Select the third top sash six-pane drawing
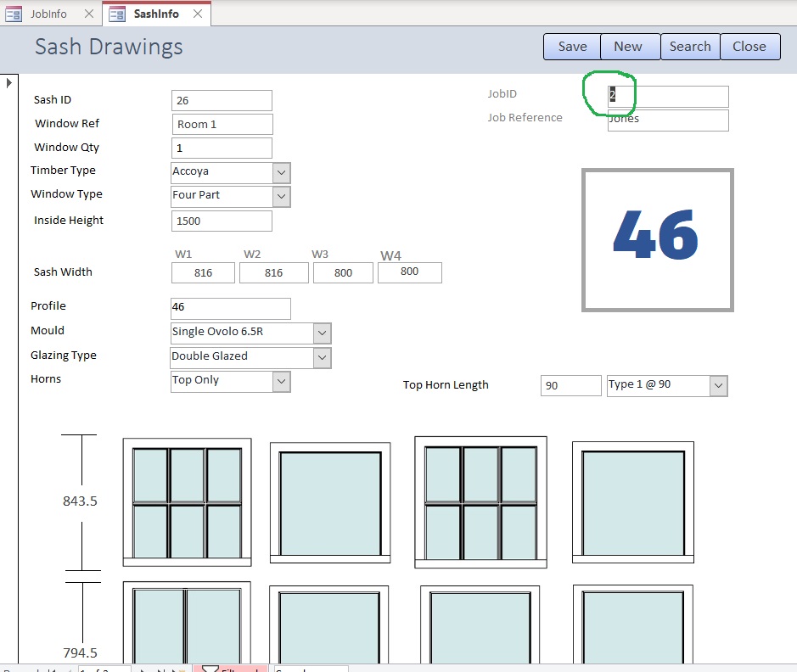The image size is (797, 672). click(481, 501)
